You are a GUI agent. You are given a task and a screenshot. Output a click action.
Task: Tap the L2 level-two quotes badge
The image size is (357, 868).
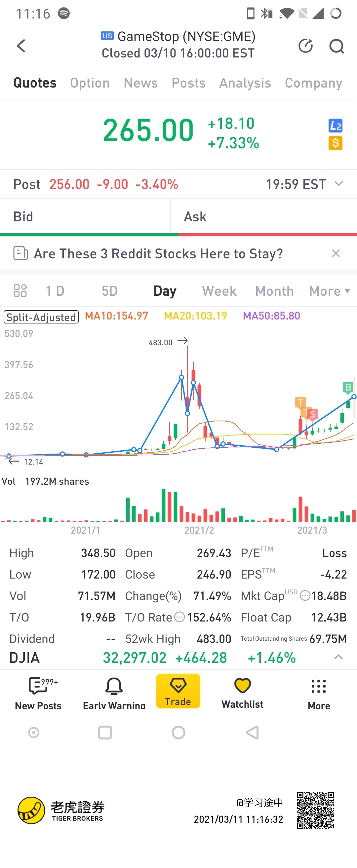pyautogui.click(x=336, y=126)
